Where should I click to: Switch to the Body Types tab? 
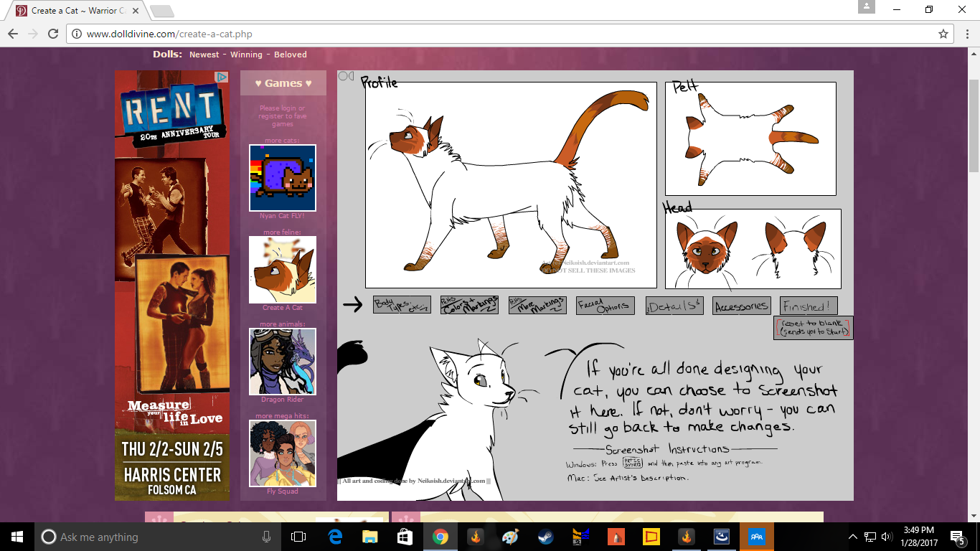point(402,306)
